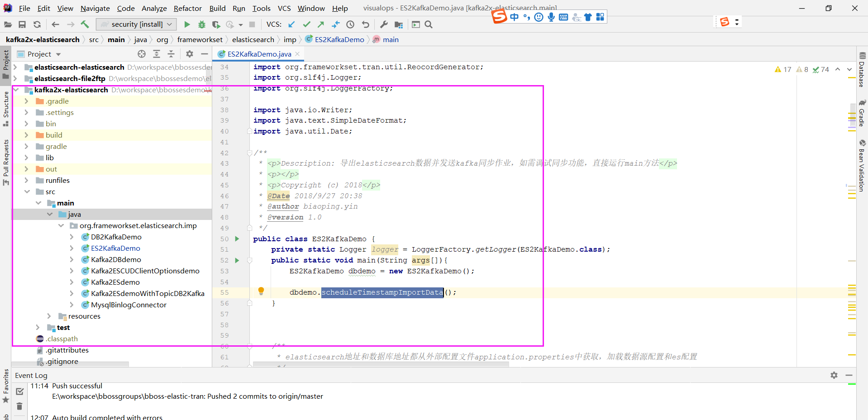868x420 pixels.
Task: Clear all Event Log notifications with trash
Action: click(x=19, y=406)
